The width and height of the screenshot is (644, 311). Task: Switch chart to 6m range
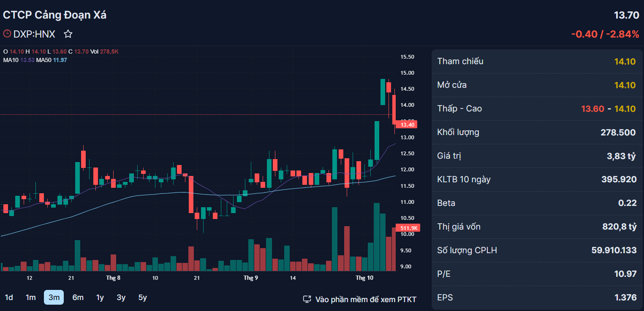click(78, 297)
